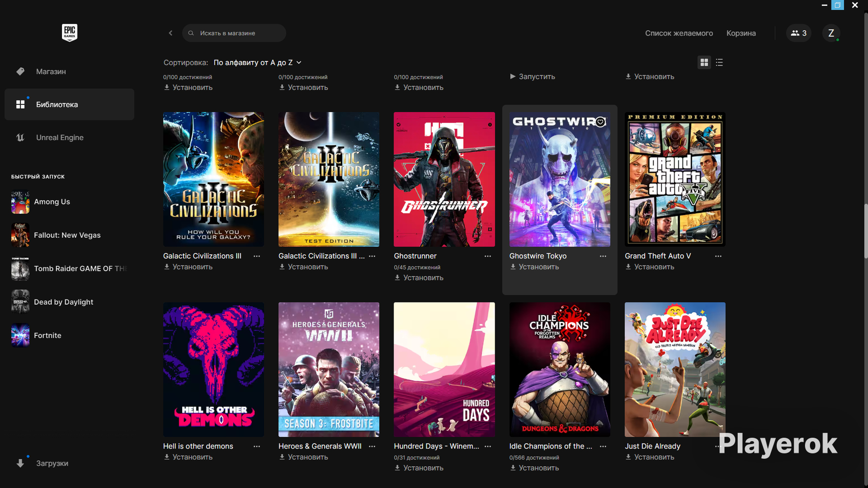Go back with the left arrow
Screen dimensions: 868x488
pos(170,33)
